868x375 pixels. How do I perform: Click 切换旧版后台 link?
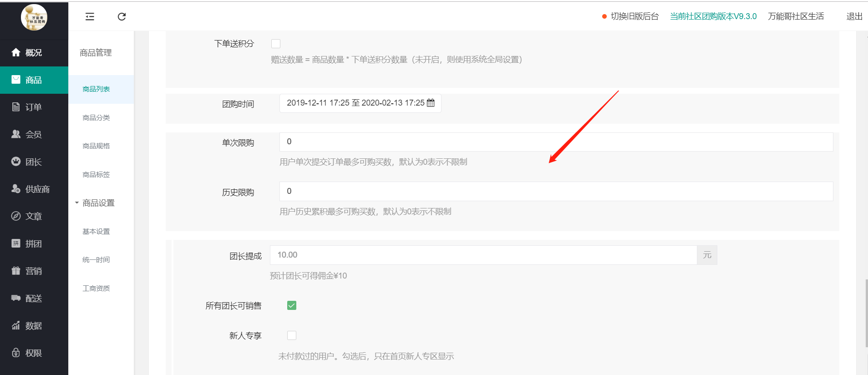click(x=635, y=16)
